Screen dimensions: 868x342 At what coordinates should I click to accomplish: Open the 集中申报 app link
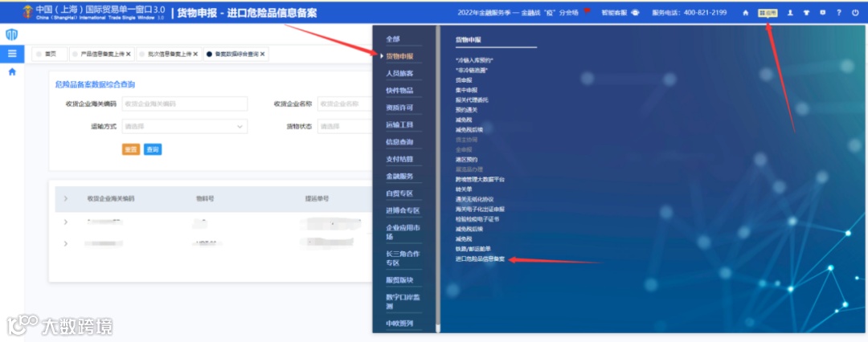click(x=466, y=90)
